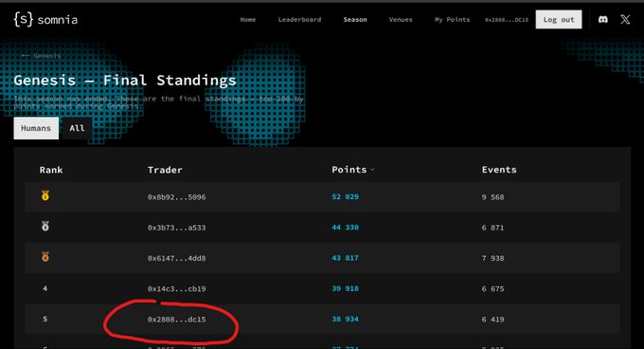Image resolution: width=644 pixels, height=349 pixels.
Task: Click events value 6 871
Action: [492, 228]
